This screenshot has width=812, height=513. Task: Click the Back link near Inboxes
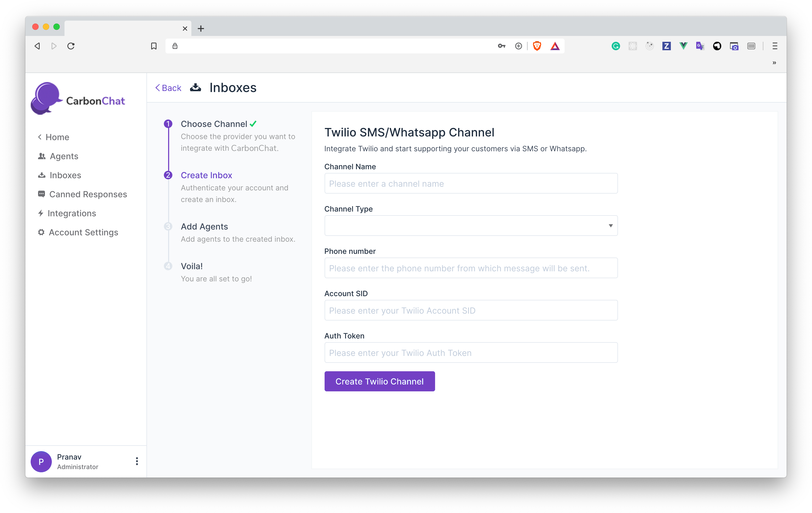(x=168, y=88)
